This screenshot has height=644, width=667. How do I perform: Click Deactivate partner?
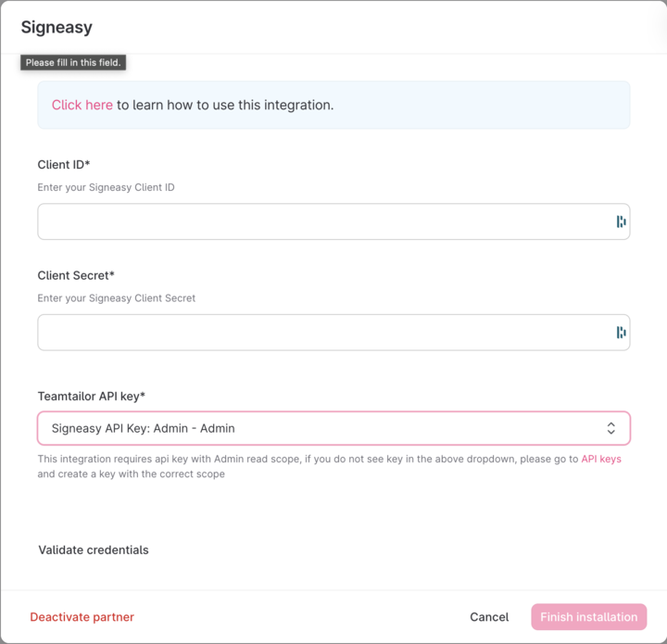pyautogui.click(x=82, y=617)
